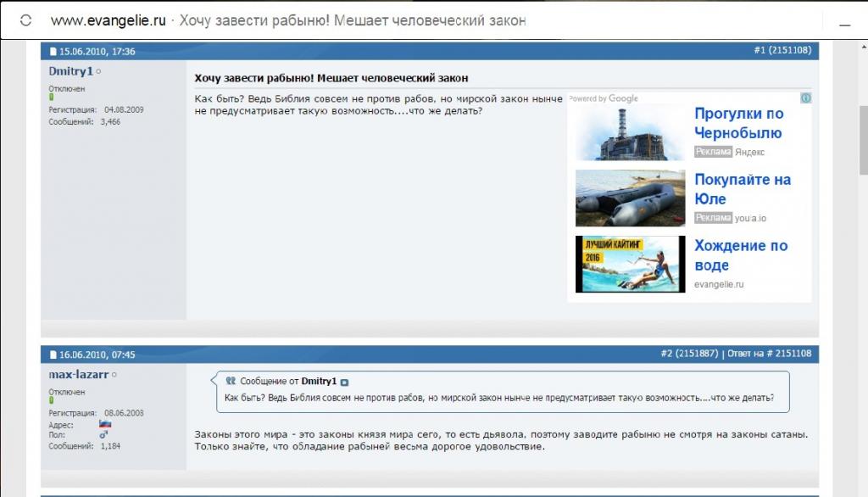Open the 'Хождение по воде' ad link

pos(741,255)
